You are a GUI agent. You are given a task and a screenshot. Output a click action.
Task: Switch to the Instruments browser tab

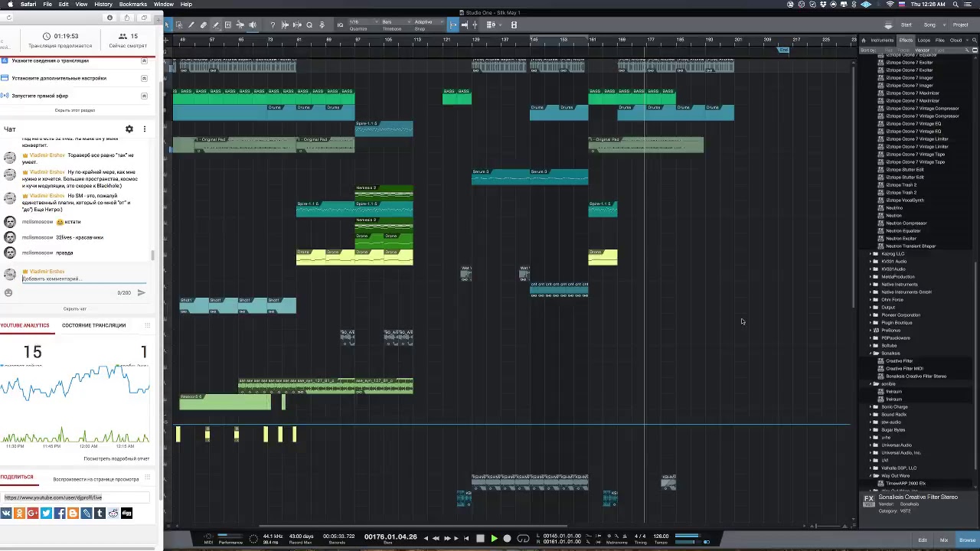(x=882, y=40)
